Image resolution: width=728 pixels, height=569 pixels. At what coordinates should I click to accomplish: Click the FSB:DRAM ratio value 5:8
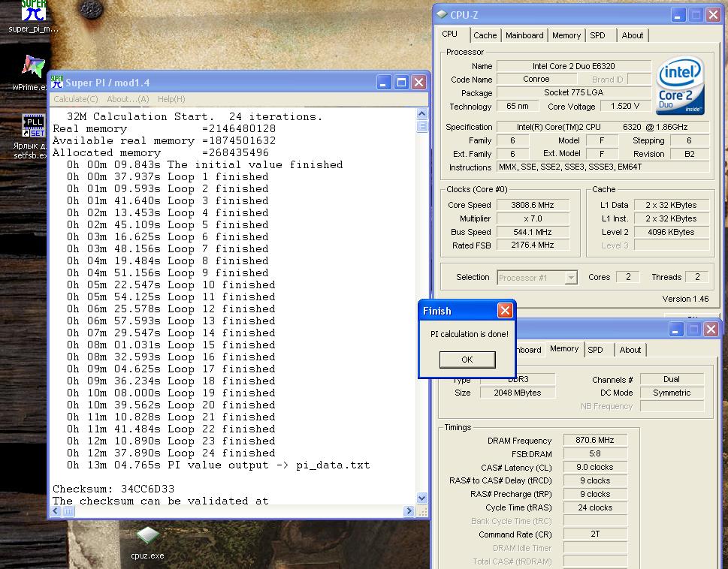(595, 453)
